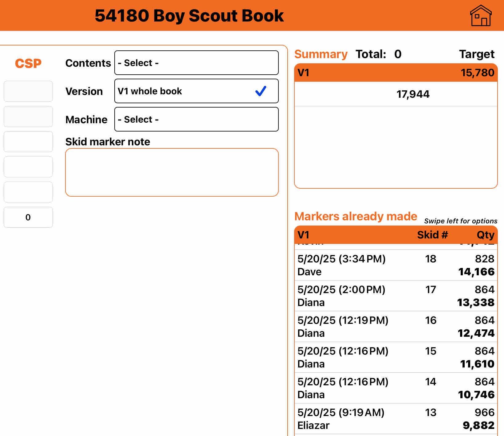Tap skid 16 marker from 12:19 PM
The image size is (504, 436).
pos(396,327)
